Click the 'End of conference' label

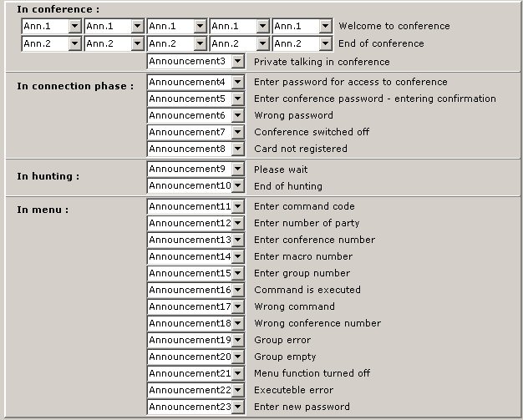point(381,43)
